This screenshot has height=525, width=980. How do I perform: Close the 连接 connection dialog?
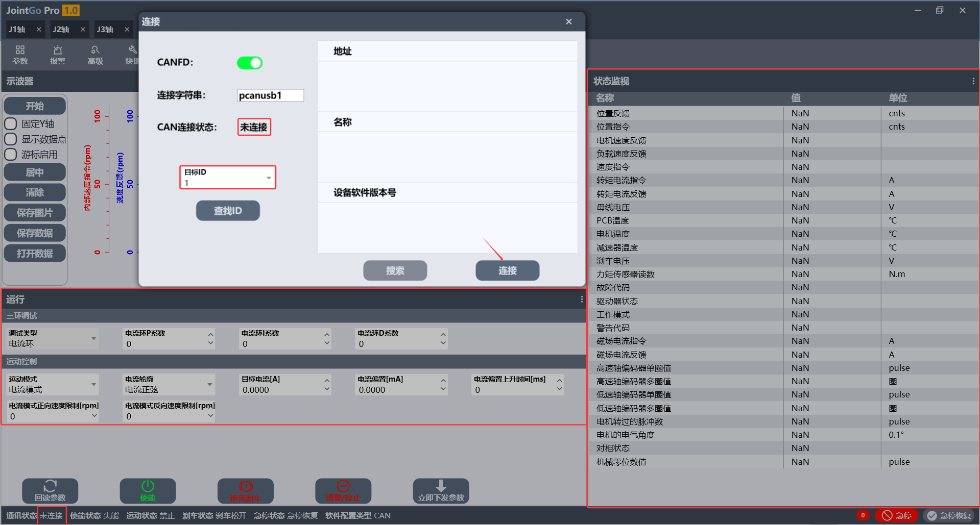[569, 21]
